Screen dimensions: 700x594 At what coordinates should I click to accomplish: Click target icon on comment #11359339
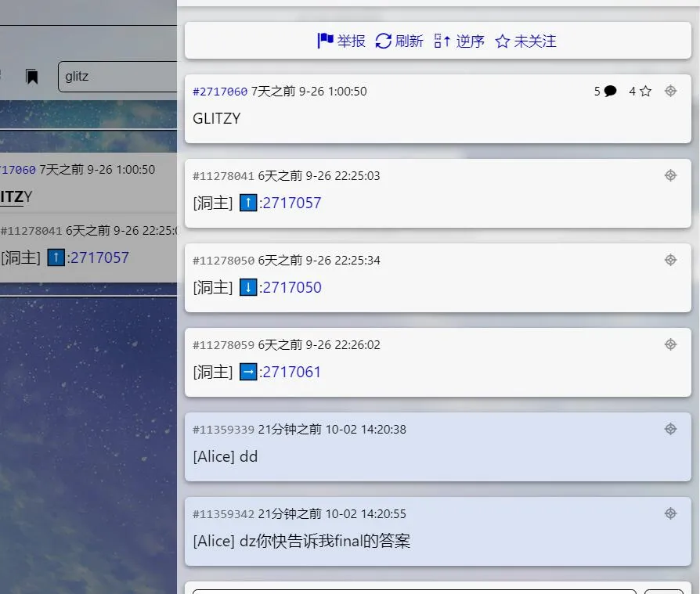[670, 429]
